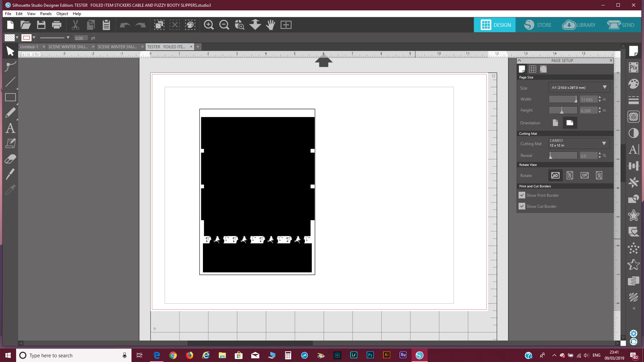The image size is (644, 362).
Task: Open the Object menu
Action: tap(62, 14)
